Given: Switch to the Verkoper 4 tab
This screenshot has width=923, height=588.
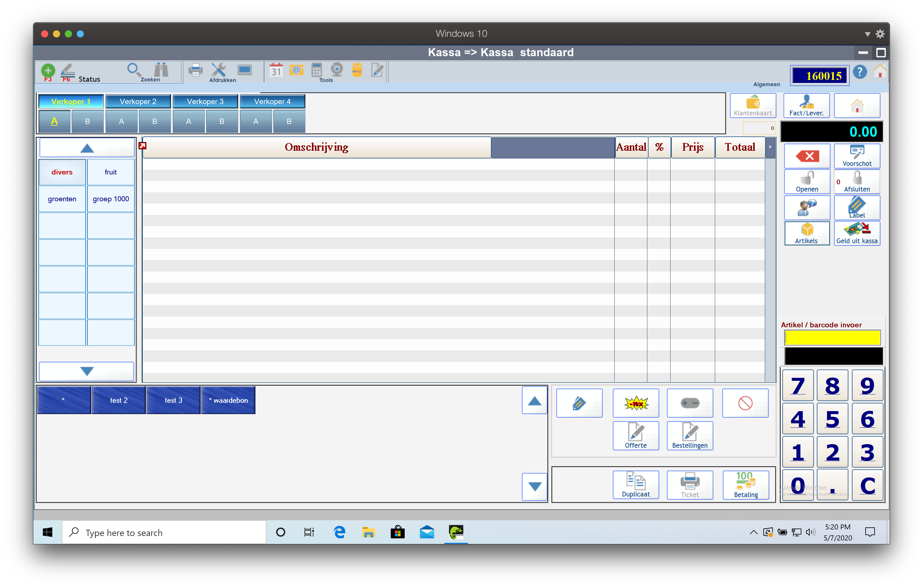Looking at the screenshot, I should [272, 102].
